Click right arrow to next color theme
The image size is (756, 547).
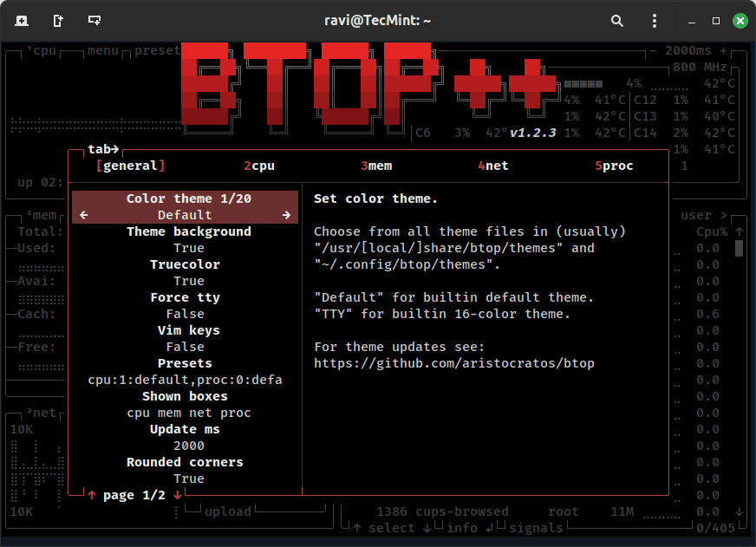[x=286, y=215]
